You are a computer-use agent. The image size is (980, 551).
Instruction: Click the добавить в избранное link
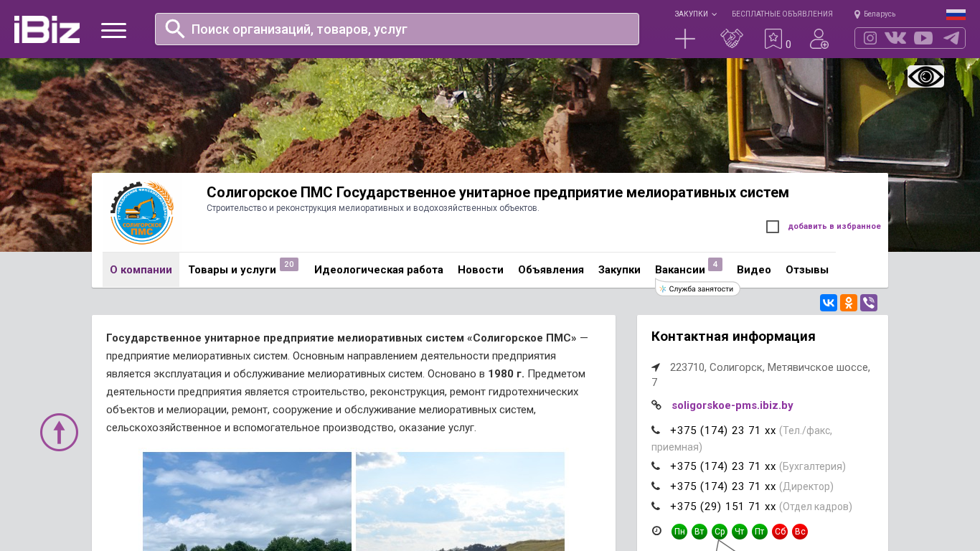coord(834,227)
